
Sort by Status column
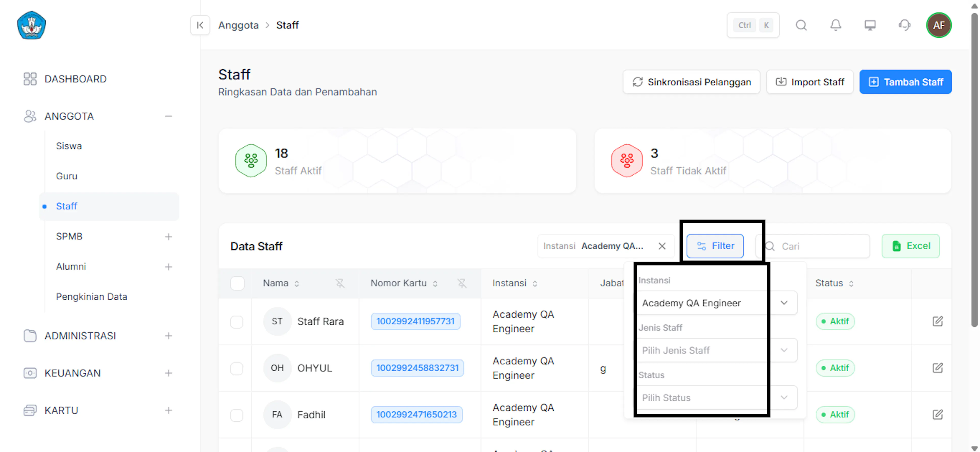[851, 284]
